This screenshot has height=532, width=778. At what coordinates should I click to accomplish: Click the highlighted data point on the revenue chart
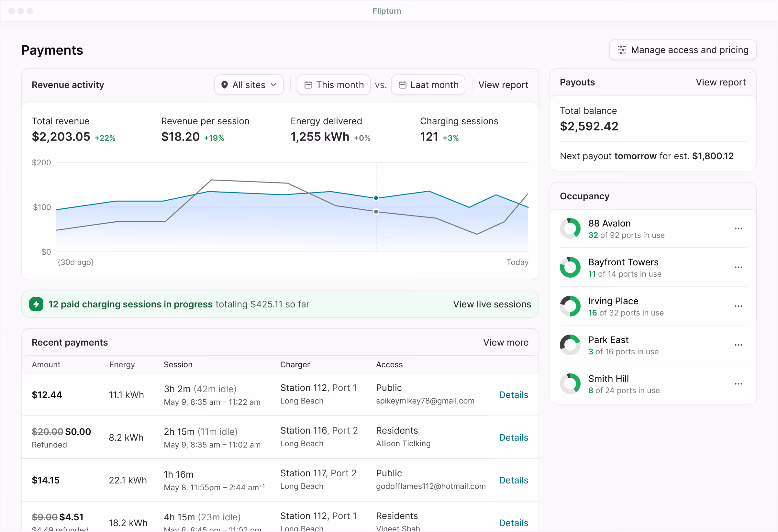click(376, 198)
